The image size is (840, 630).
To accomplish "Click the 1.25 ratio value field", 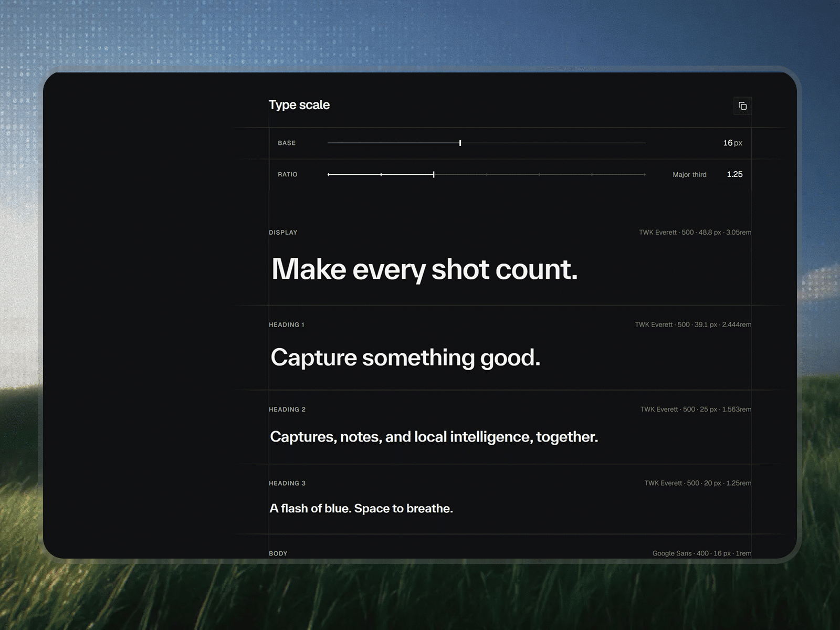I will click(734, 174).
